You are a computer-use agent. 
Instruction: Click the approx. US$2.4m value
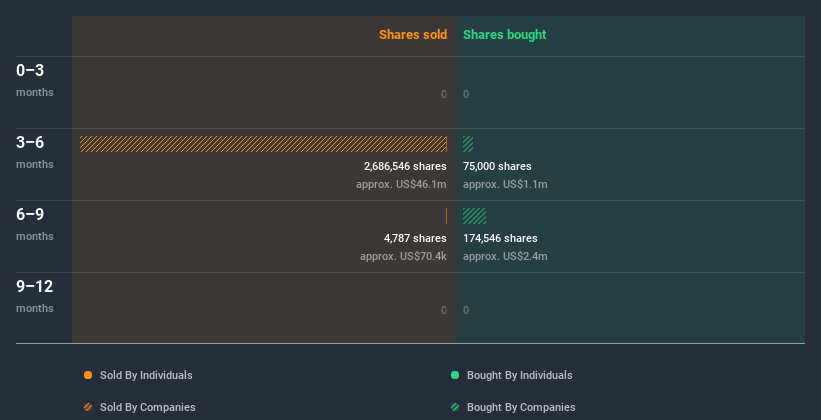click(x=505, y=257)
